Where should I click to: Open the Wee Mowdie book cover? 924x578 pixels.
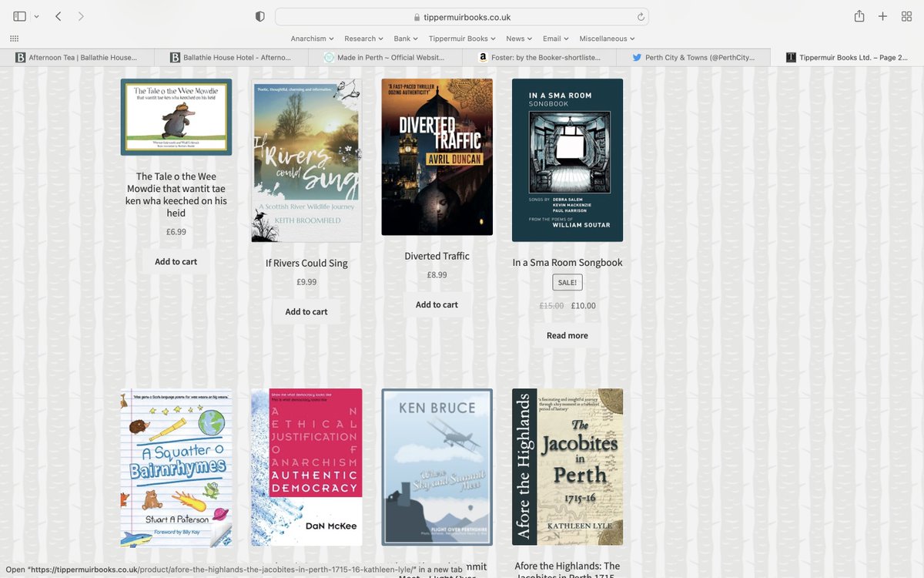(x=176, y=117)
